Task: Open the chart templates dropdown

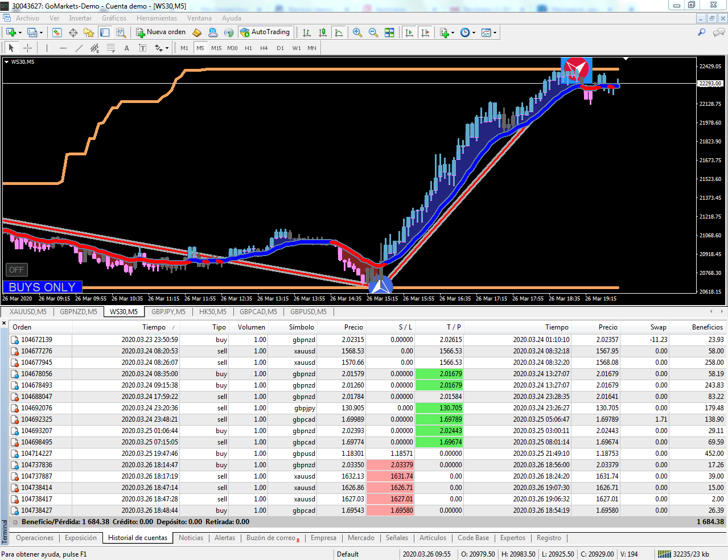Action: [488, 32]
